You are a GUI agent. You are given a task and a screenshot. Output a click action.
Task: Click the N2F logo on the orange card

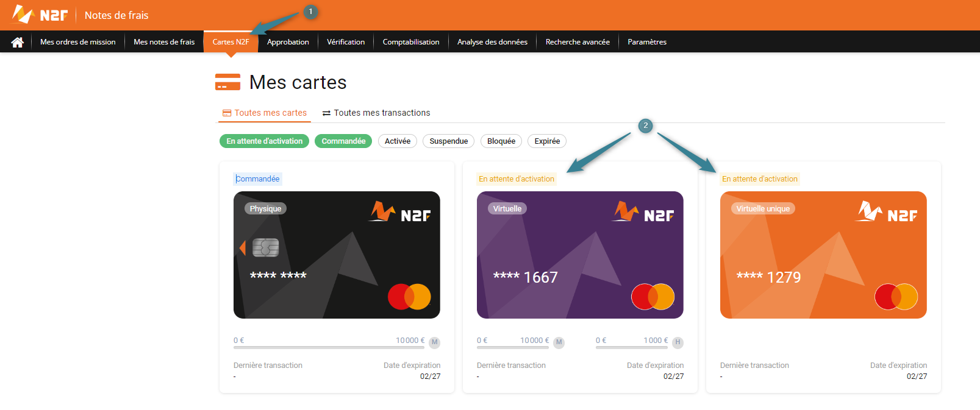click(887, 211)
